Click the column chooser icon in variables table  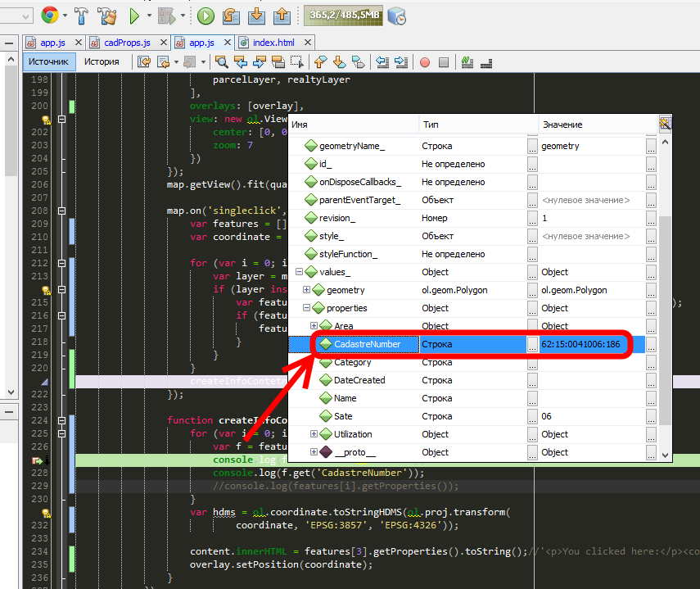pos(666,124)
